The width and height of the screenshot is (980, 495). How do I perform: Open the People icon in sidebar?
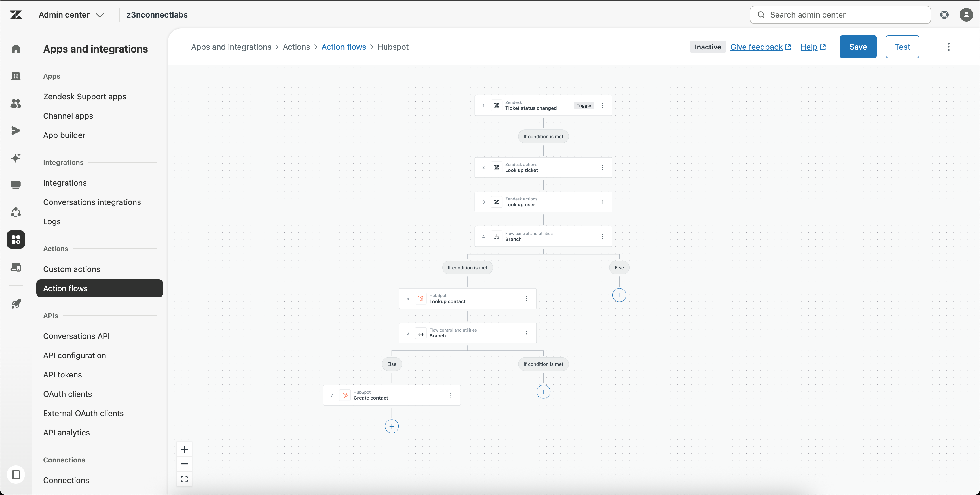pyautogui.click(x=16, y=103)
